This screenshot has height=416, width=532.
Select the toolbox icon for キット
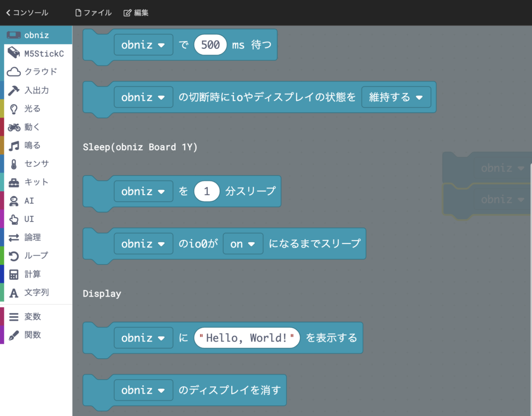click(x=14, y=183)
